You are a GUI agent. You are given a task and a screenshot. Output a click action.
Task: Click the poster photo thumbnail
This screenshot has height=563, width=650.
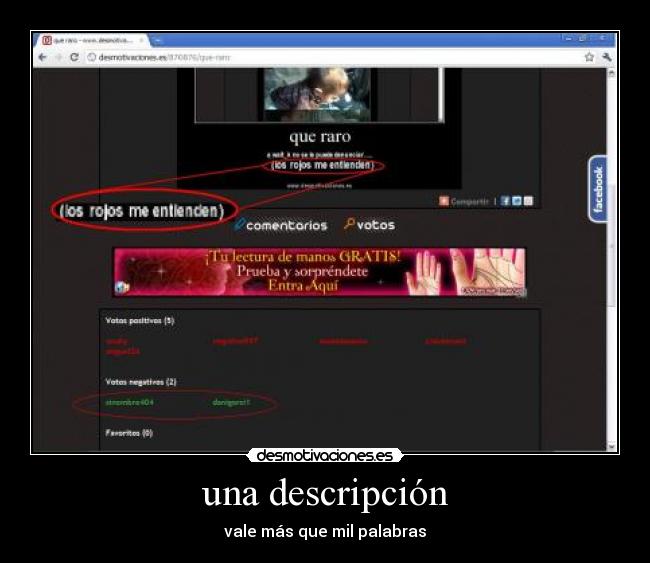point(317,95)
